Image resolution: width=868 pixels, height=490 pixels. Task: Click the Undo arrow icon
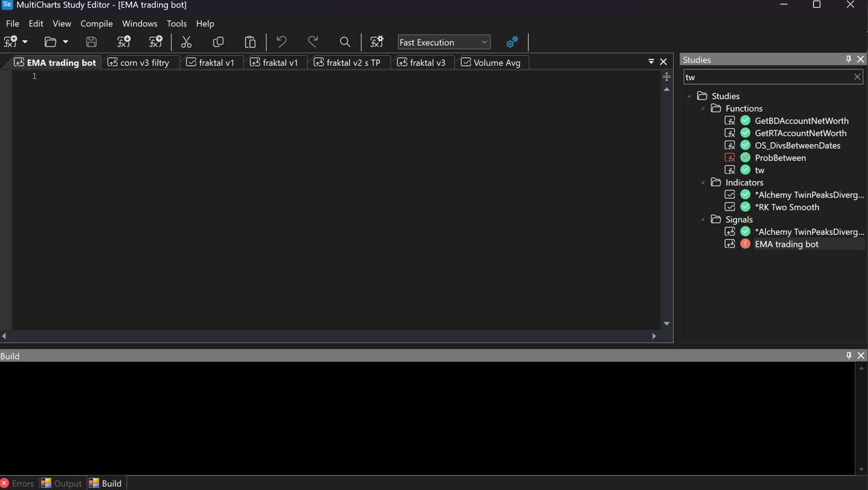(x=281, y=42)
